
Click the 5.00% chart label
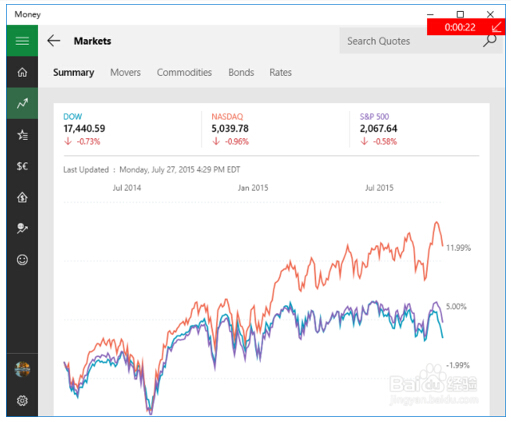point(456,306)
